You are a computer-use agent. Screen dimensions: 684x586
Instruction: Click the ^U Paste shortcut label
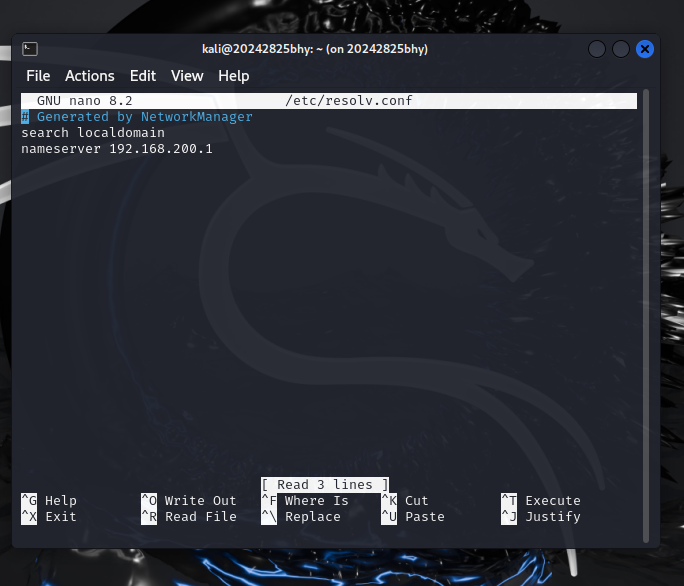pos(413,517)
